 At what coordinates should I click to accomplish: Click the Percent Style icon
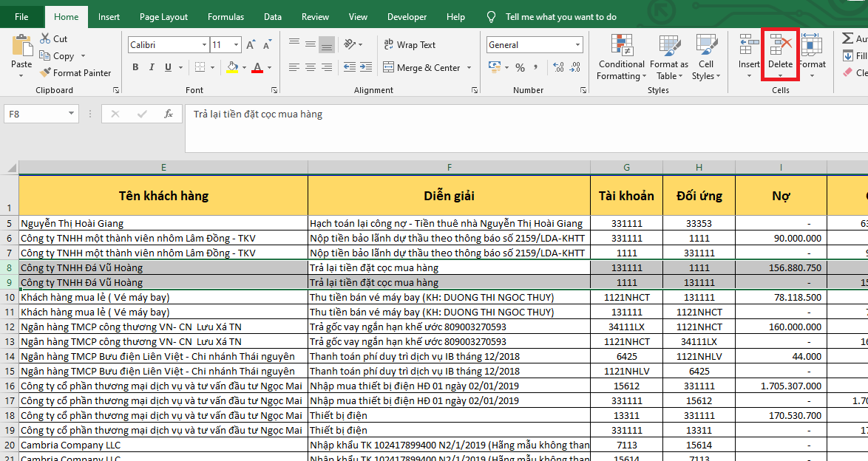(521, 68)
